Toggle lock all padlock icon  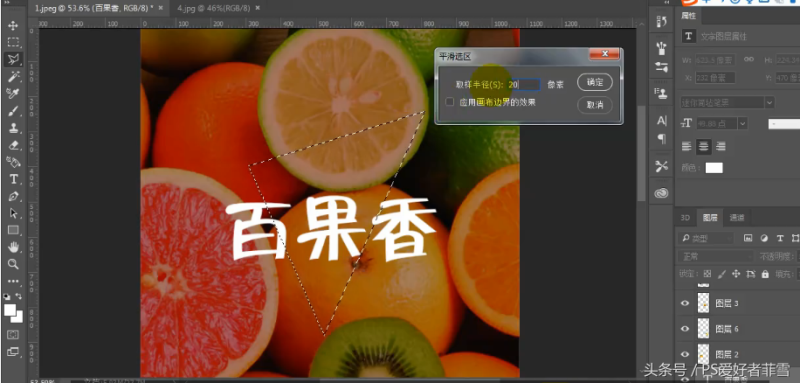765,274
